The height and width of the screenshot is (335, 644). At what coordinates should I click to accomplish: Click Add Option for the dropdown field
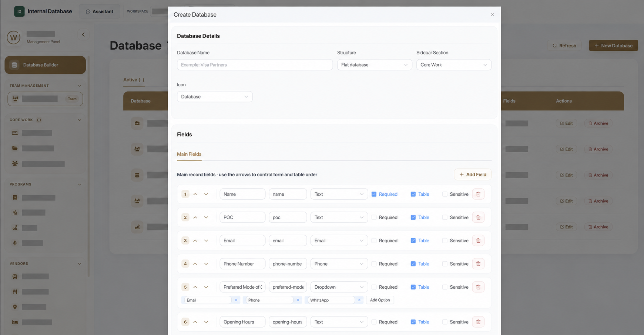coord(380,300)
